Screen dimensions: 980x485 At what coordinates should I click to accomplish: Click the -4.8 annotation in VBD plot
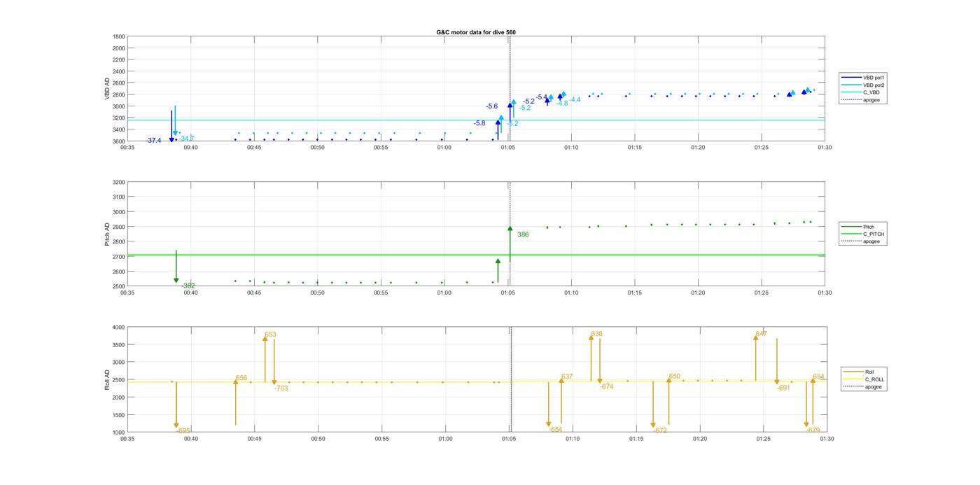562,104
